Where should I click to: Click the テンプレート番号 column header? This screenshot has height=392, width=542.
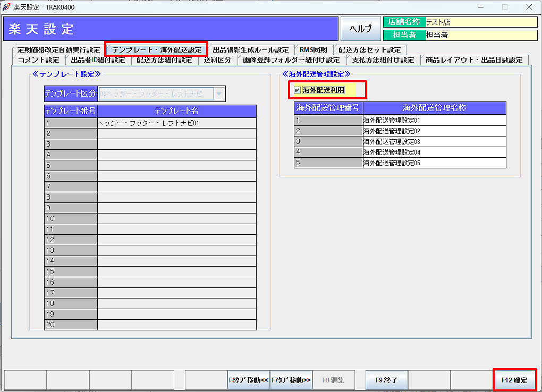point(71,111)
